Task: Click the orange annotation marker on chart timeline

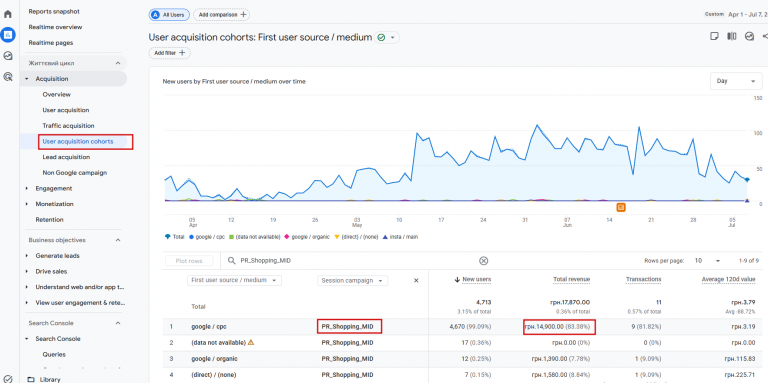Action: click(x=621, y=208)
